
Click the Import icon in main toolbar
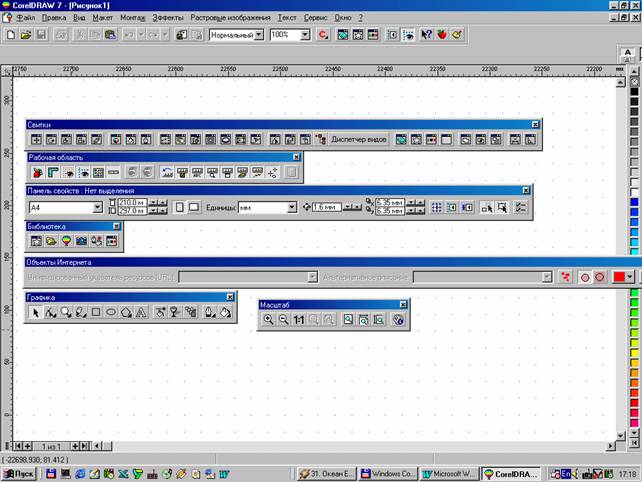[x=181, y=35]
